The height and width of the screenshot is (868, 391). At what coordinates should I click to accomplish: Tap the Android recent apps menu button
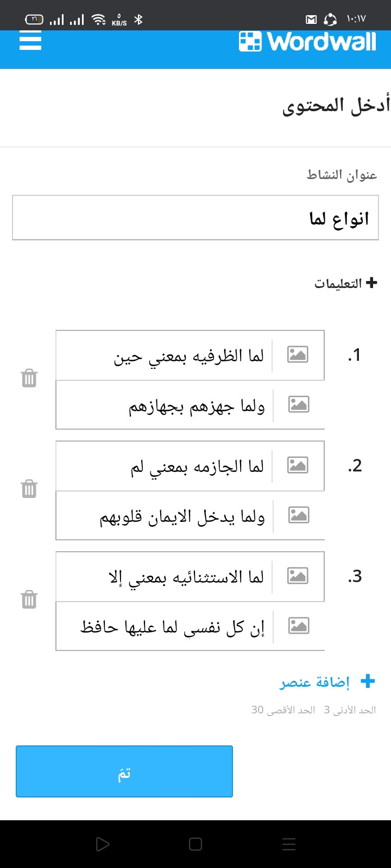[x=289, y=844]
